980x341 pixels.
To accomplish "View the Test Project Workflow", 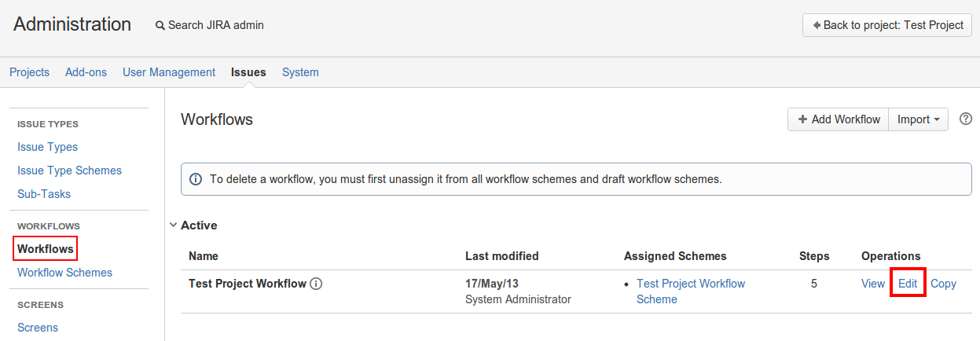I will [x=873, y=284].
